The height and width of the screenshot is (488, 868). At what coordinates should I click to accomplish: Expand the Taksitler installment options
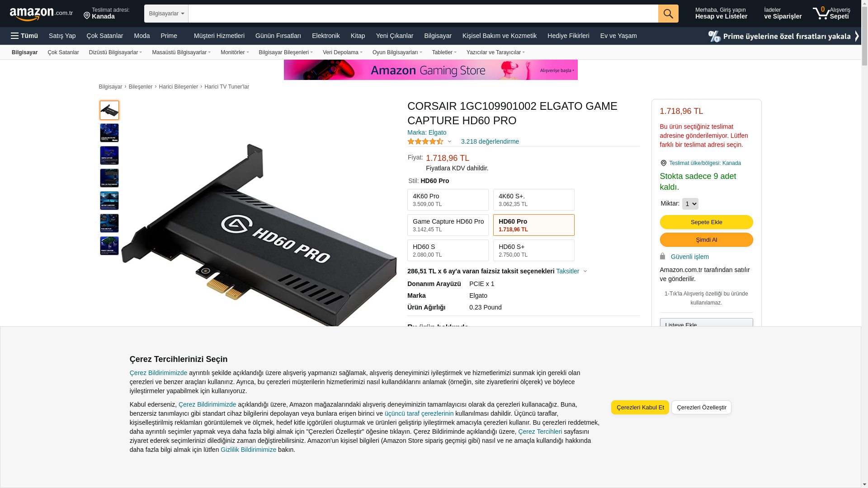[x=571, y=271]
